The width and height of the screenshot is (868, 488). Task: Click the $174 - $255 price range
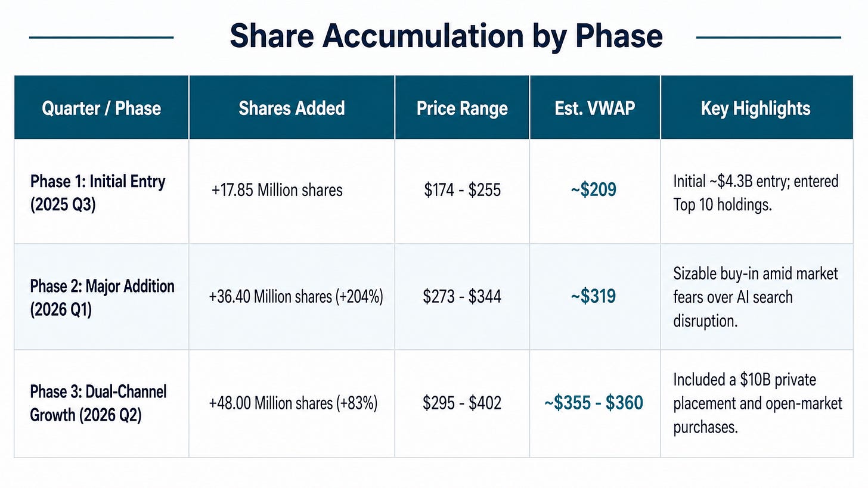point(463,190)
